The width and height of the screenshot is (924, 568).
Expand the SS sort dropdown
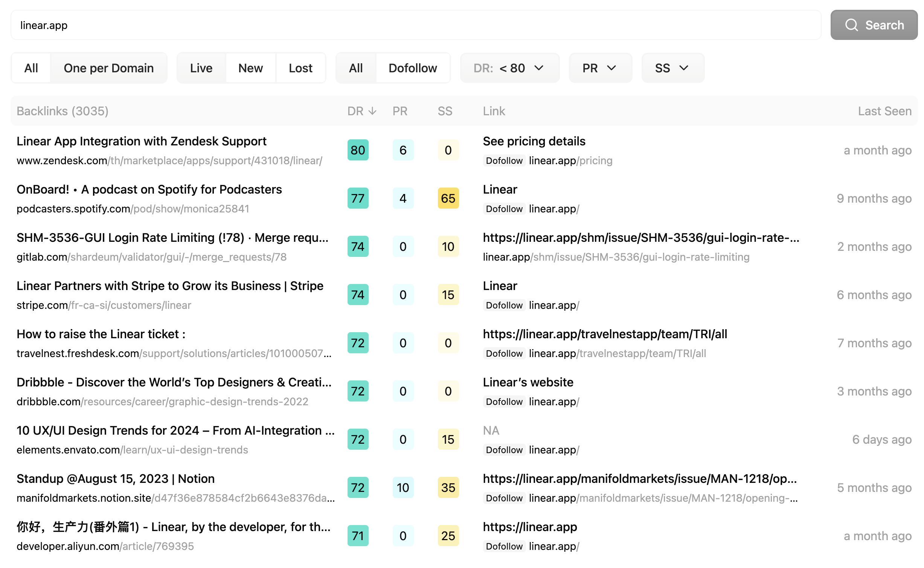[x=671, y=67]
